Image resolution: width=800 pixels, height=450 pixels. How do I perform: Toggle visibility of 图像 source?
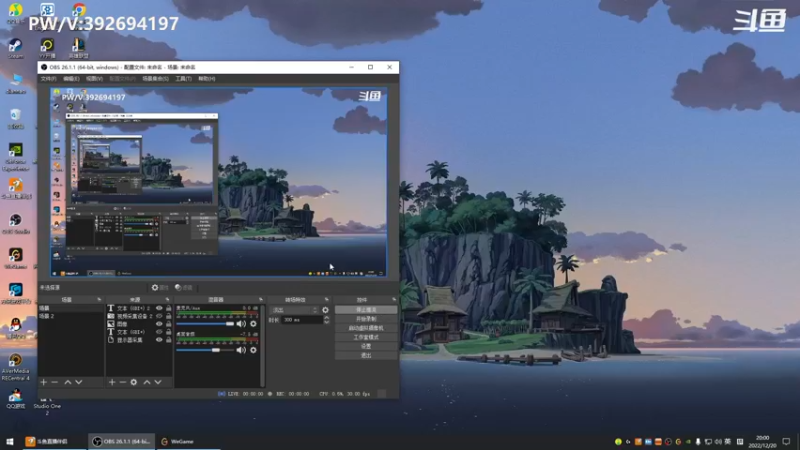pyautogui.click(x=159, y=324)
